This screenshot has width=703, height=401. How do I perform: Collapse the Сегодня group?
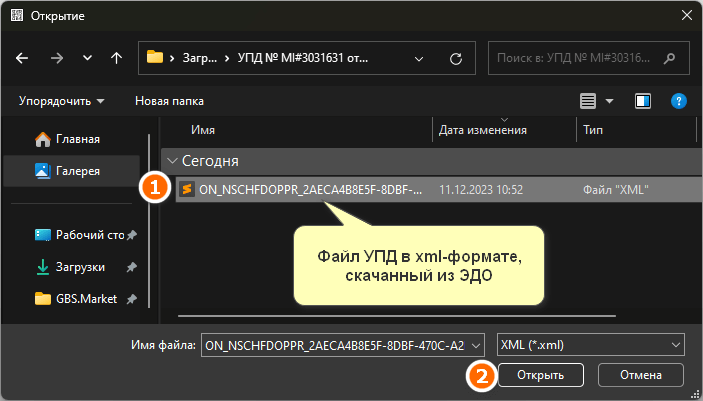point(172,160)
